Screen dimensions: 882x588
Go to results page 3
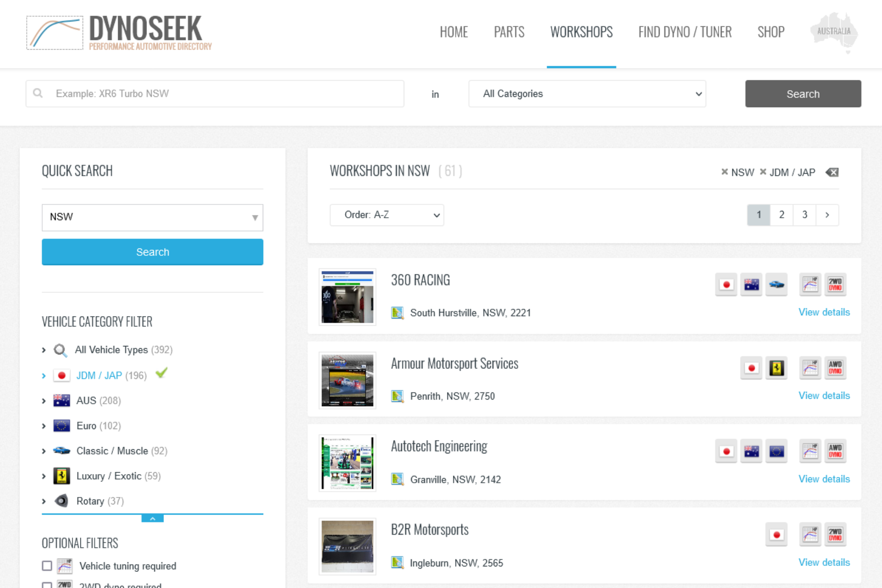tap(804, 215)
